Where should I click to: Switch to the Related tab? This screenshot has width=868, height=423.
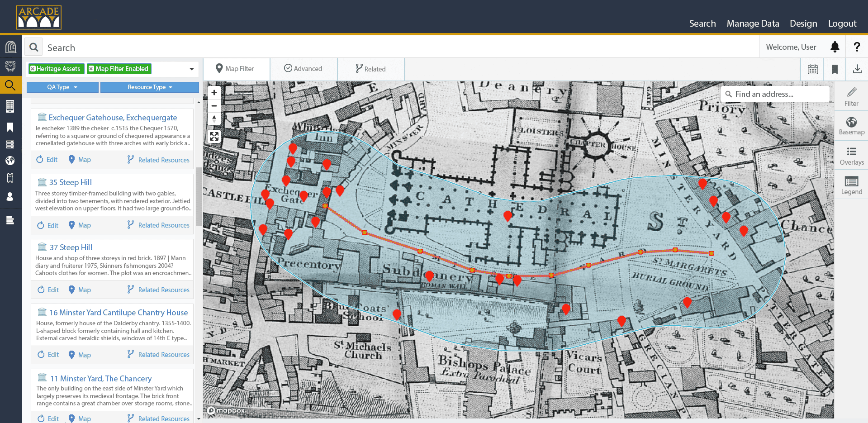[370, 69]
